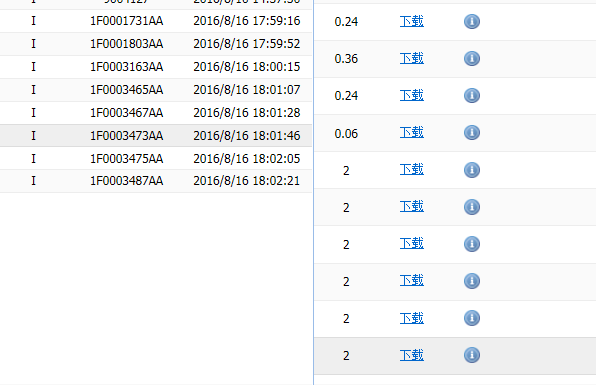
Task: Show info for the topmost 0.24 row
Action: click(x=472, y=22)
